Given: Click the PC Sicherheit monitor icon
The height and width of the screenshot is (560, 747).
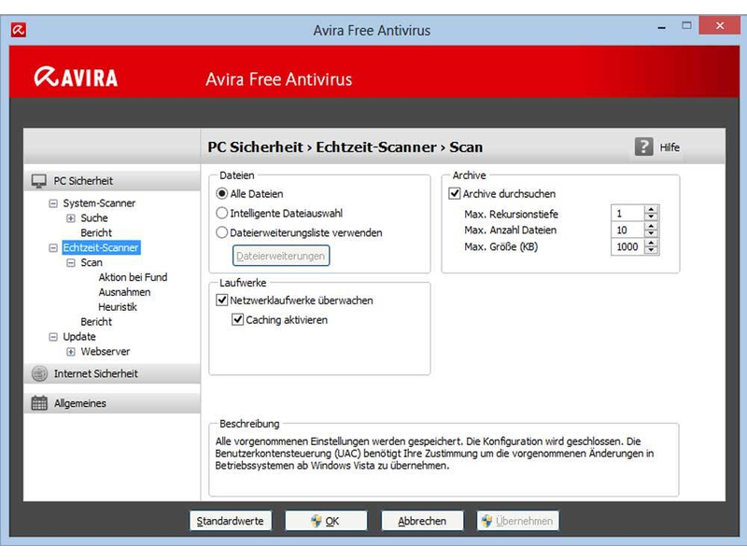Looking at the screenshot, I should point(39,181).
